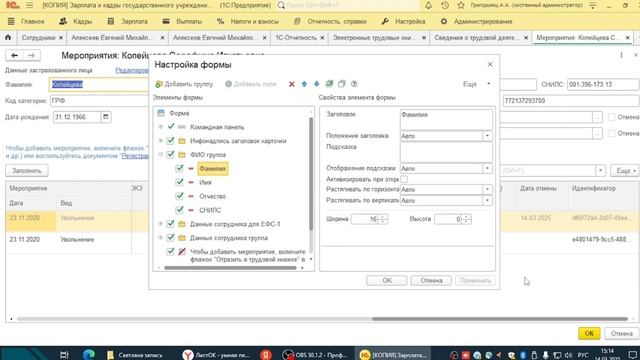The height and width of the screenshot is (360, 640).
Task: Close the 1С-Отчетность tab
Action: (x=322, y=38)
